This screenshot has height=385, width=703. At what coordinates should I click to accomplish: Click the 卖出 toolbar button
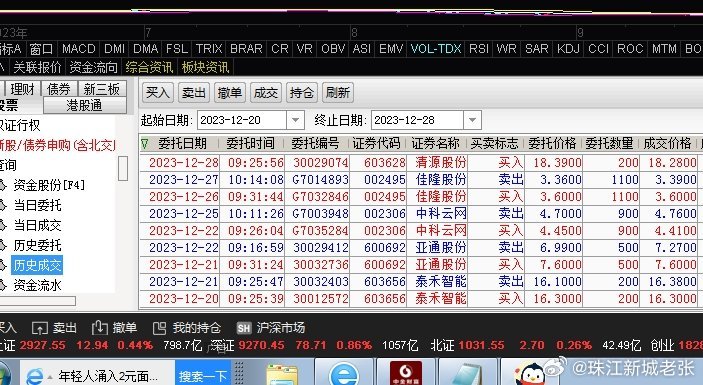tap(194, 93)
